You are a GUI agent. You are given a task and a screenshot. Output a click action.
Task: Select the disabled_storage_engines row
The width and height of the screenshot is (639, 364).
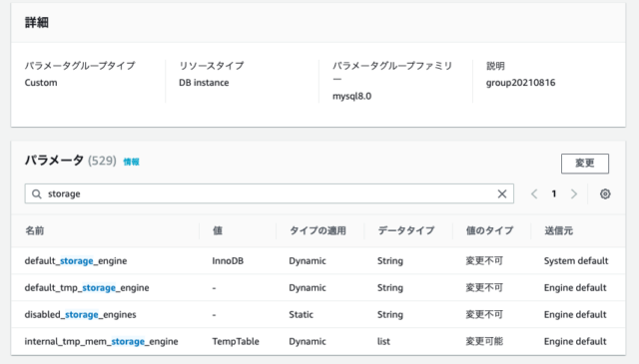tap(319, 314)
